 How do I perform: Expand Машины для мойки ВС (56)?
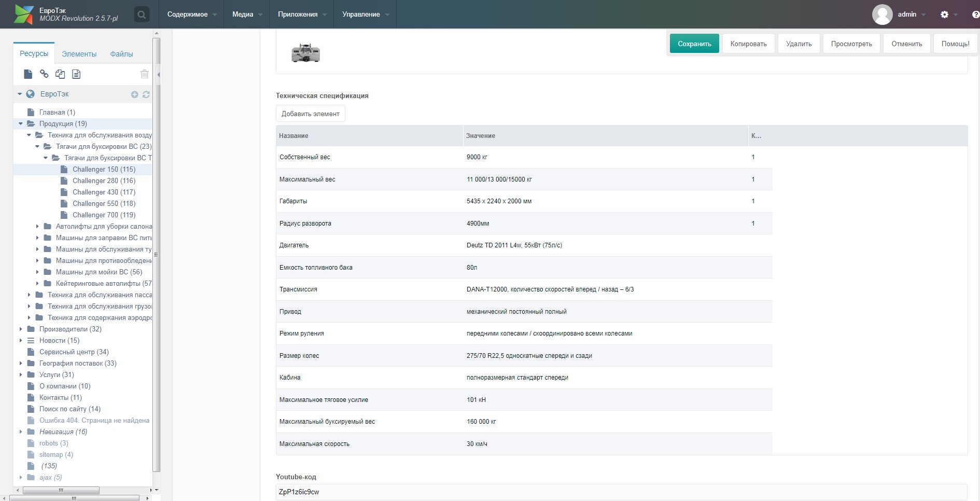click(37, 272)
